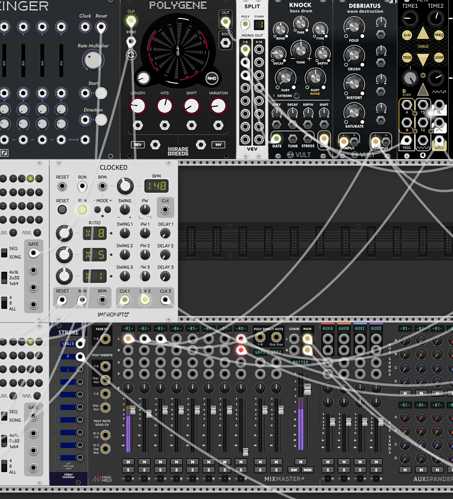This screenshot has height=499, width=453.
Task: Click the Clocked bottom RESET output jack
Action: point(62,300)
